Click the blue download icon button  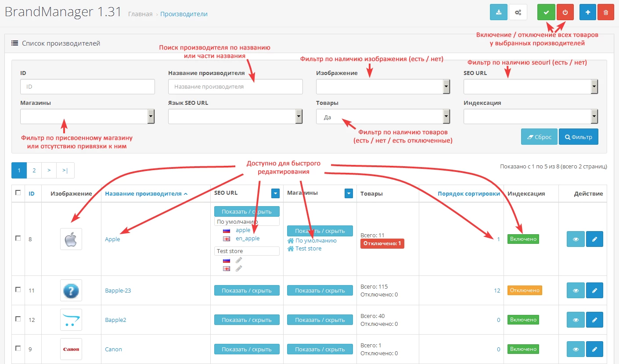coord(499,12)
